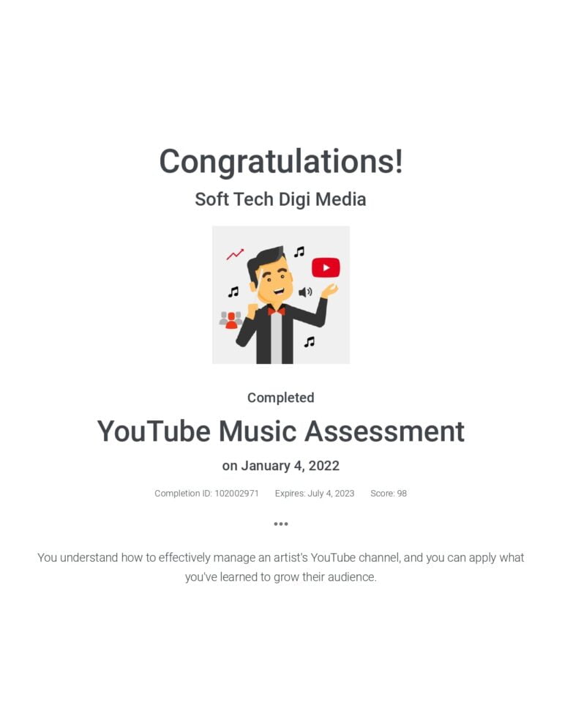
Task: Click the Score: 98 label
Action: [389, 493]
